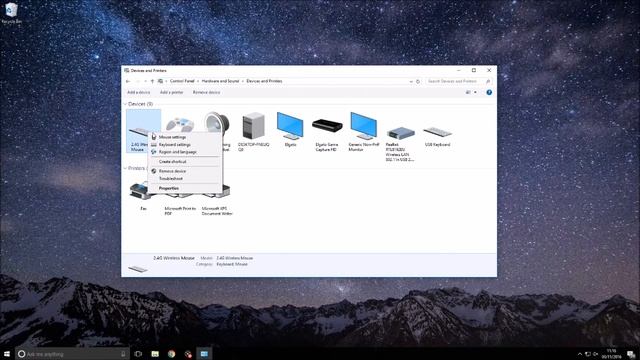
Task: Click the help question mark icon
Action: point(489,92)
